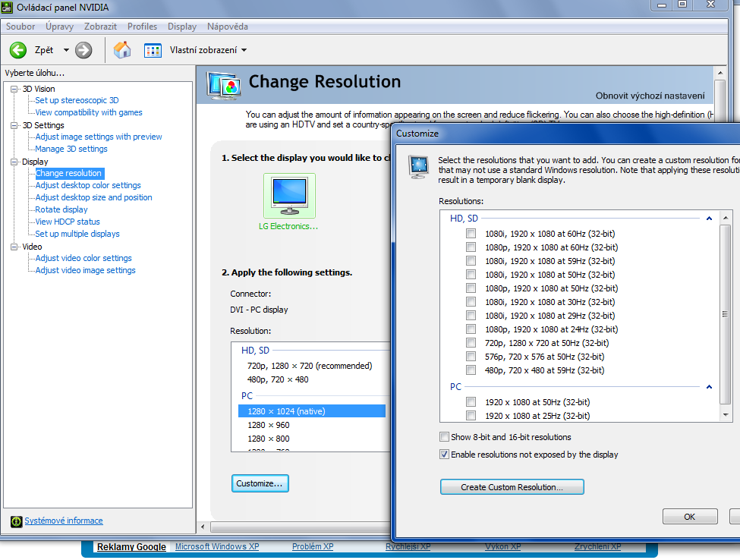Open Adjust image settings with preview
This screenshot has width=740, height=560.
tap(99, 137)
